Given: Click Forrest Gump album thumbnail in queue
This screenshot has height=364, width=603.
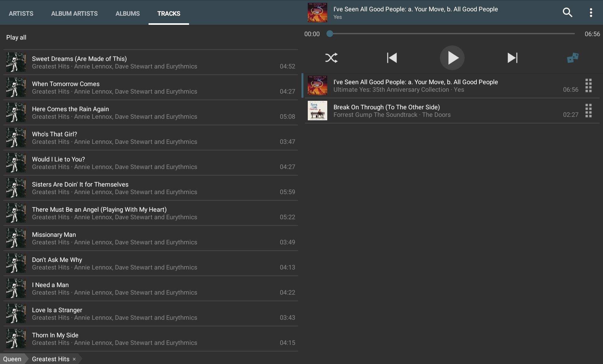Looking at the screenshot, I should point(317,111).
